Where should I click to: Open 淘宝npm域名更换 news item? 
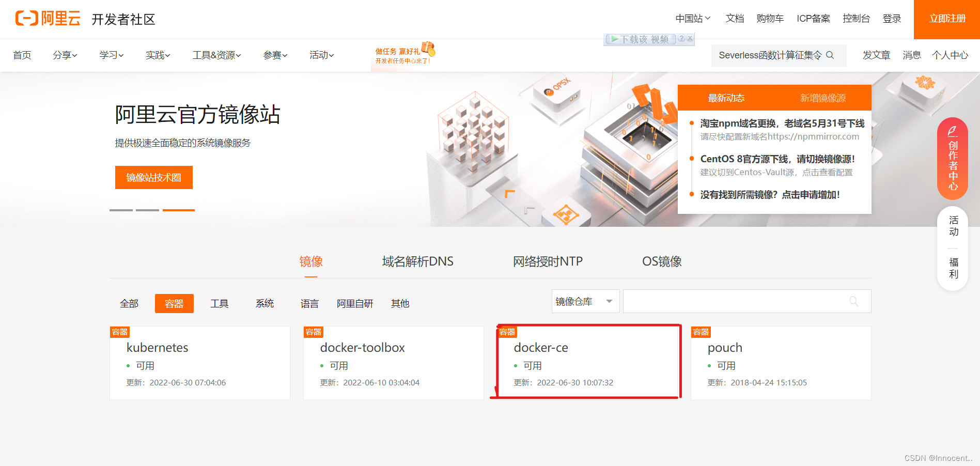pos(782,123)
